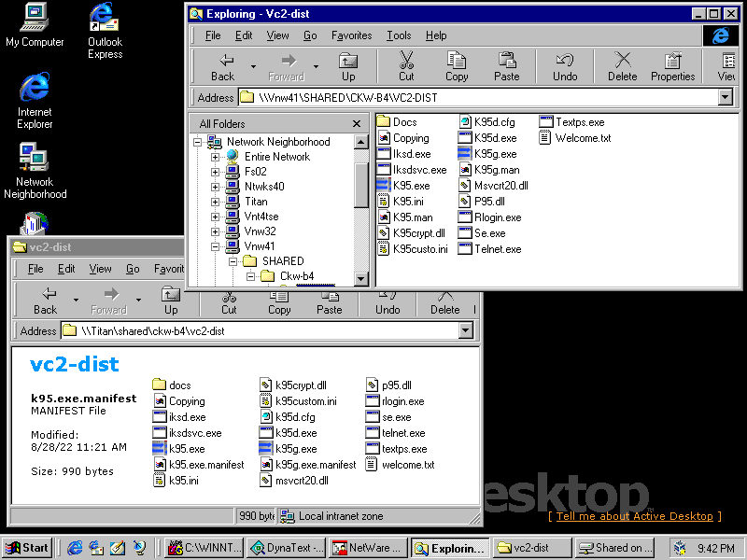The width and height of the screenshot is (747, 560).
Task: Launch Internet Explorer from quick launch bar
Action: click(x=75, y=548)
